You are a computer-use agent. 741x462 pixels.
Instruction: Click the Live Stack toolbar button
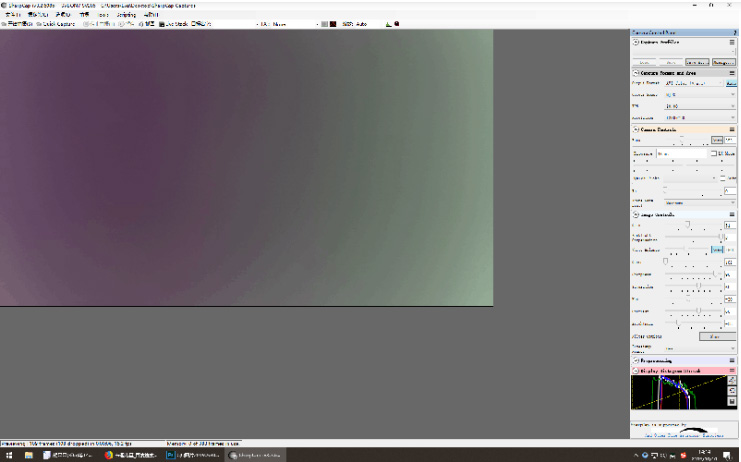click(173, 23)
